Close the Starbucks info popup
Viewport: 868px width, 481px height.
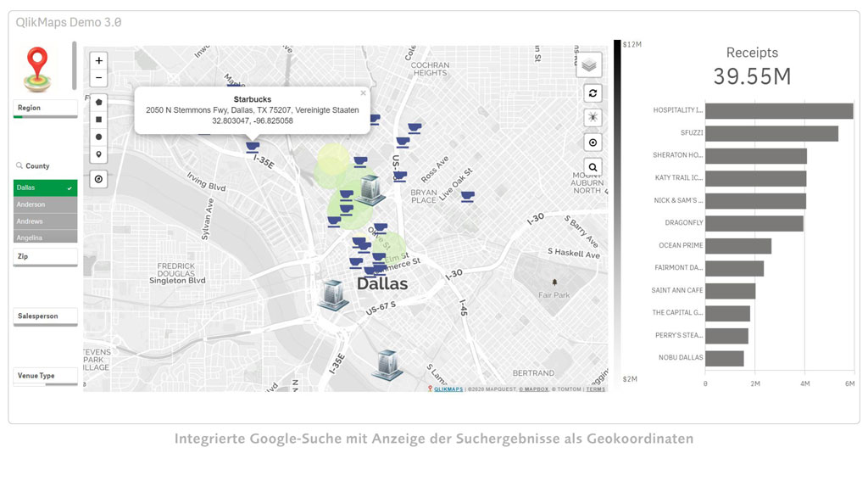[x=363, y=93]
